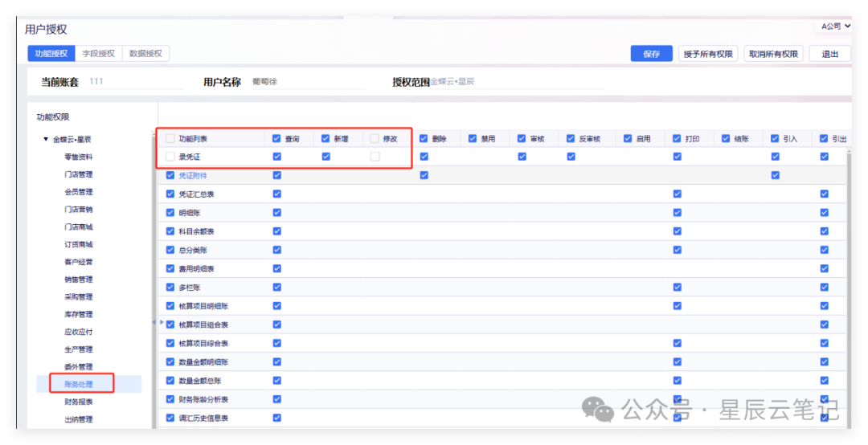Check the 修改 box for 录凭证 row
The width and height of the screenshot is (868, 445).
click(375, 157)
